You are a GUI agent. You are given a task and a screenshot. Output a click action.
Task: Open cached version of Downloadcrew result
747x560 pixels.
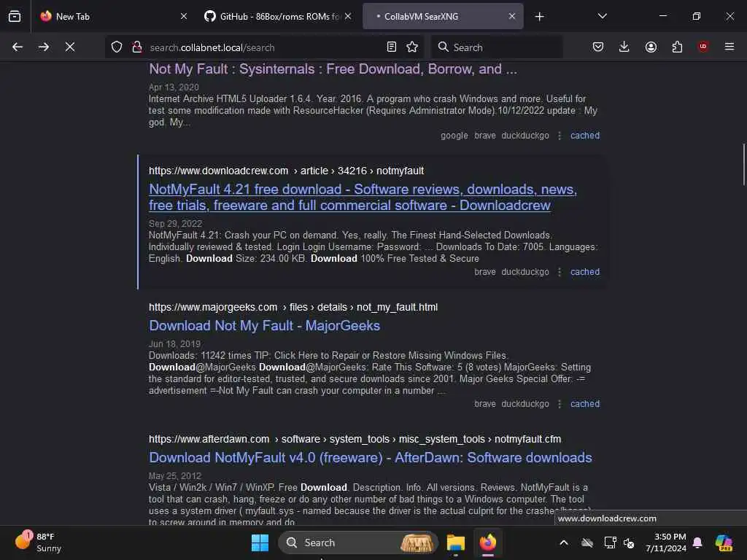click(585, 272)
